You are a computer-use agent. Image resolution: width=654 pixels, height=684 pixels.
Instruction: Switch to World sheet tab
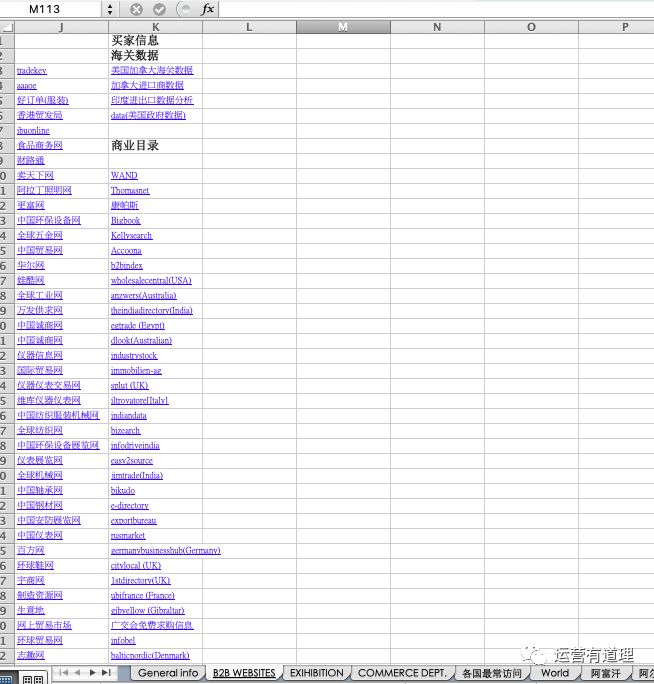tap(555, 673)
